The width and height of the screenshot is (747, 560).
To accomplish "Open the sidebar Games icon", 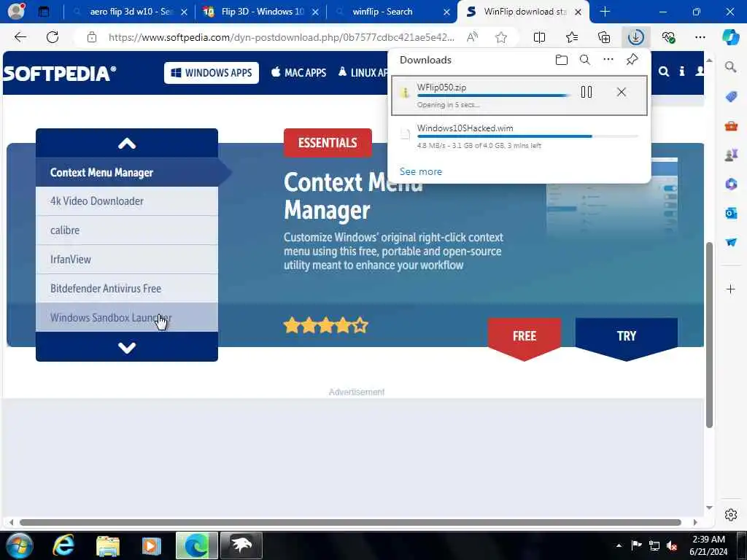I will pos(731,155).
